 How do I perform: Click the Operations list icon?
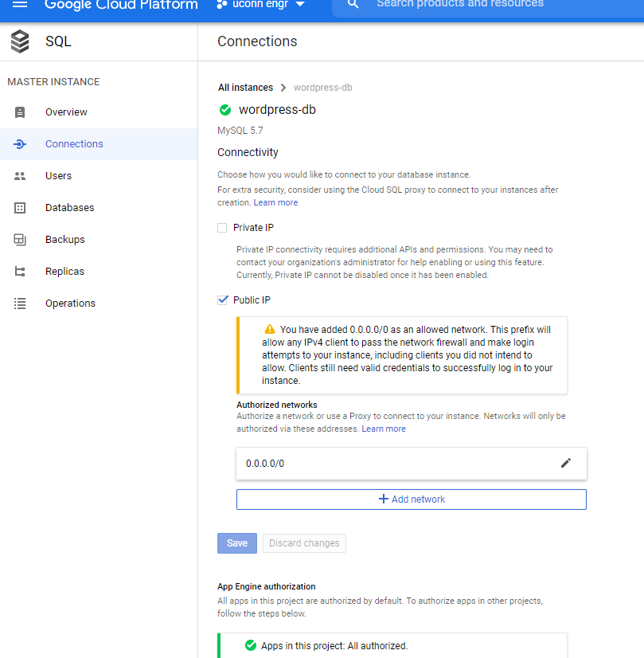[x=20, y=304]
